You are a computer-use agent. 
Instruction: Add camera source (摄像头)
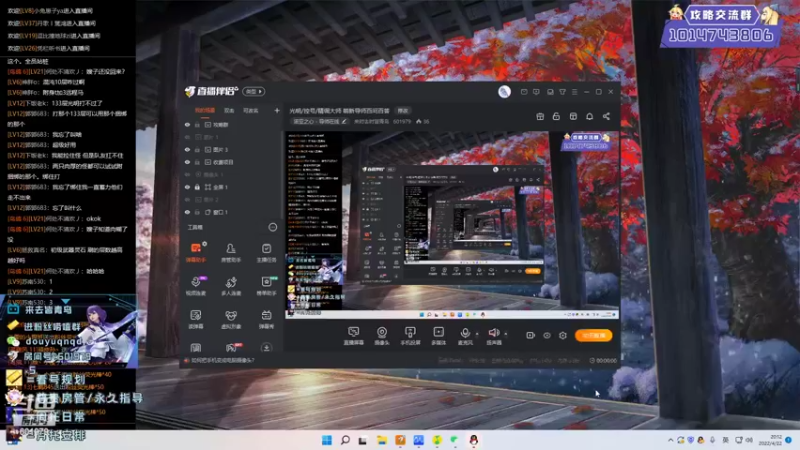382,336
